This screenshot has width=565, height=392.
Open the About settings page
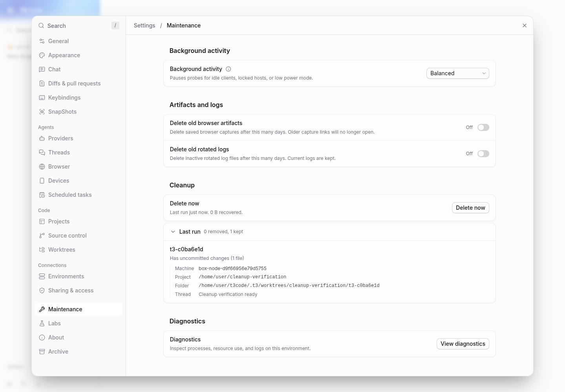[x=78, y=338]
